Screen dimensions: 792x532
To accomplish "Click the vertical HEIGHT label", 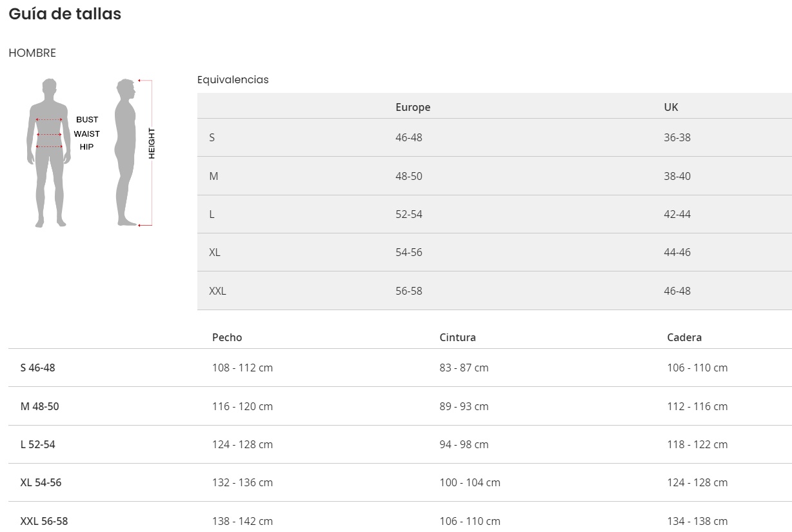I will click(152, 143).
